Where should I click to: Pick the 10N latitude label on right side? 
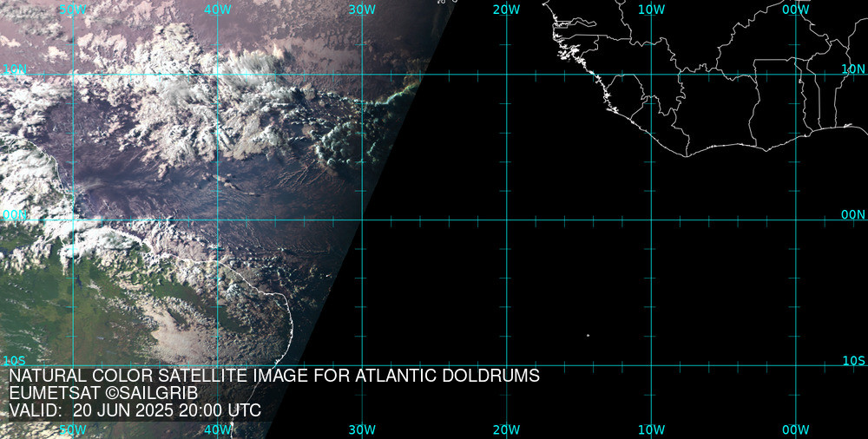[853, 69]
